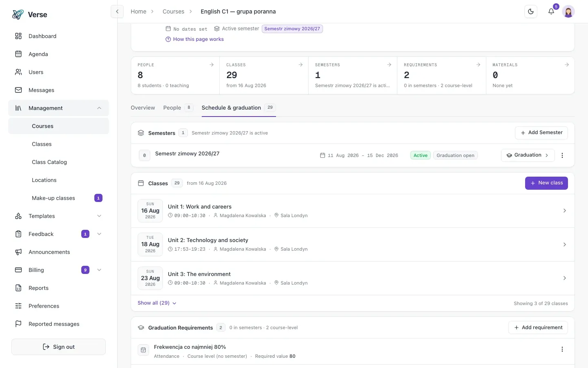Viewport: 588px width, 368px height.
Task: Click the Add Semester button
Action: click(x=541, y=132)
